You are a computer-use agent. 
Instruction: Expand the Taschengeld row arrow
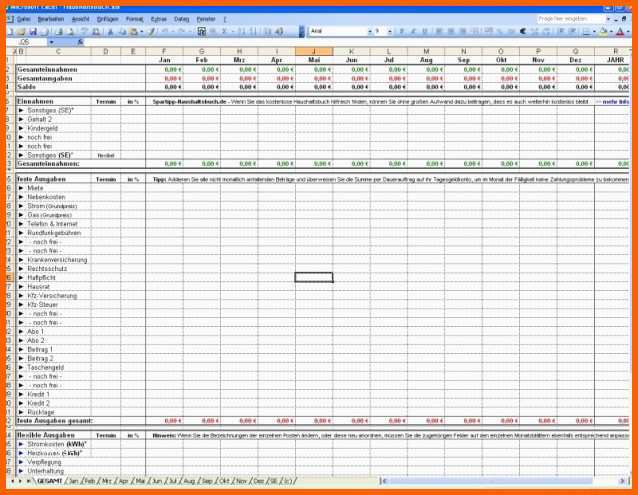pyautogui.click(x=21, y=367)
